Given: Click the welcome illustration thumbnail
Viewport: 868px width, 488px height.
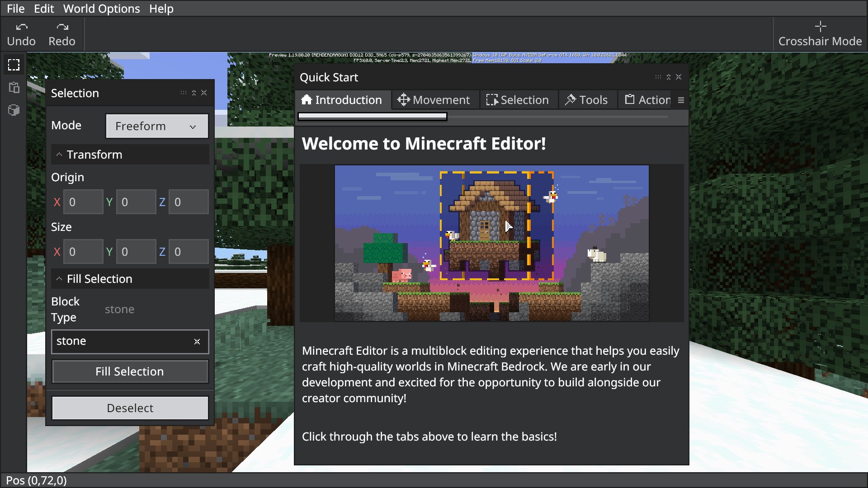Looking at the screenshot, I should pyautogui.click(x=491, y=243).
